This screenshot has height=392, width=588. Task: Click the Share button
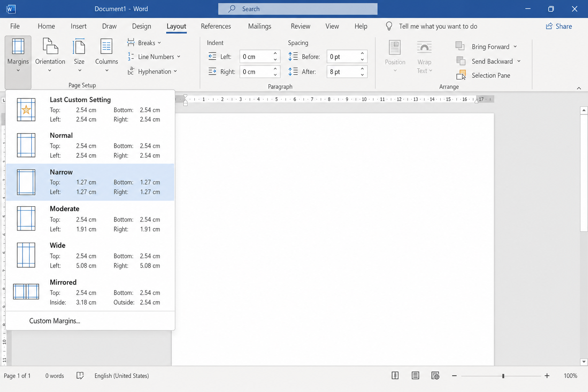click(559, 26)
